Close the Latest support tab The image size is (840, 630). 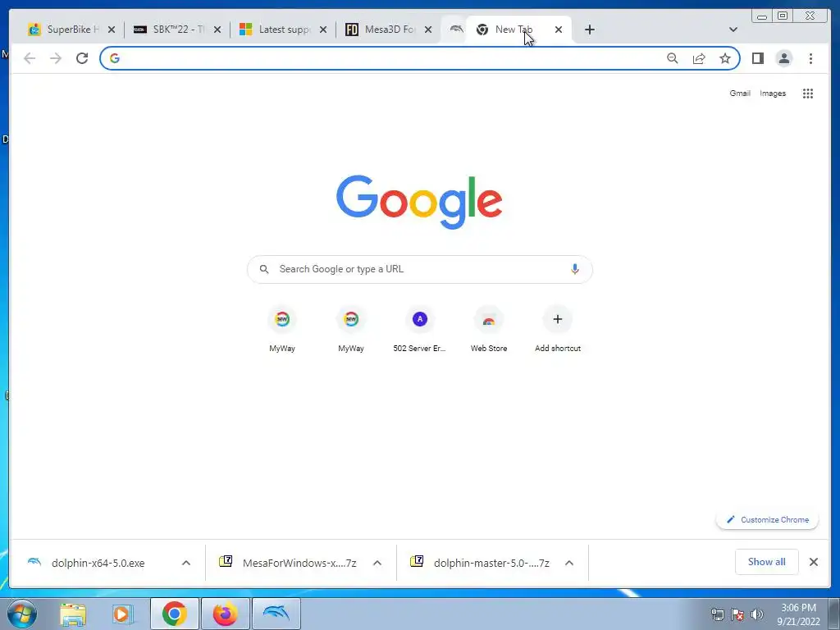[x=323, y=30]
